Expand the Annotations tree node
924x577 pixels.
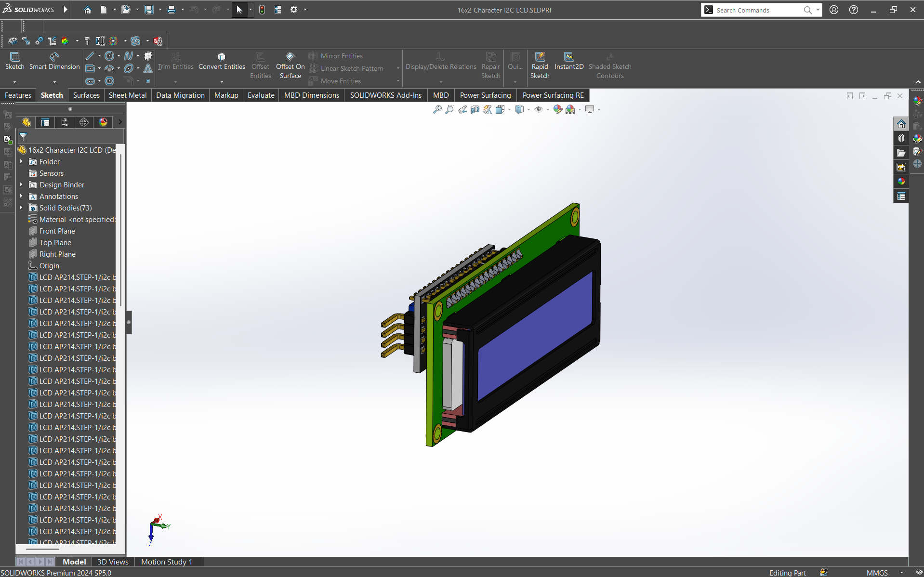(21, 197)
